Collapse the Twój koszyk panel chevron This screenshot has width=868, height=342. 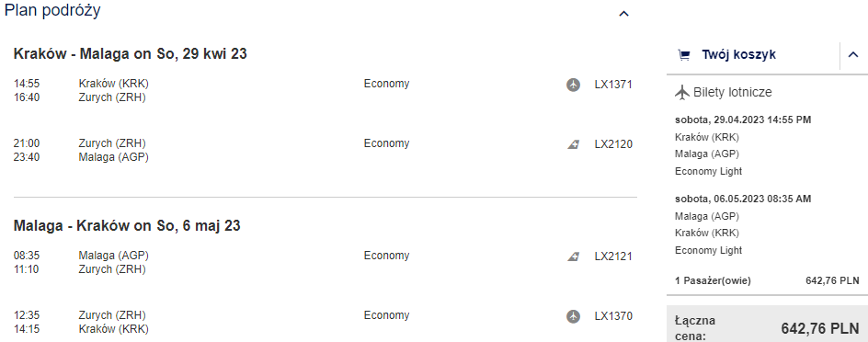[x=853, y=55]
